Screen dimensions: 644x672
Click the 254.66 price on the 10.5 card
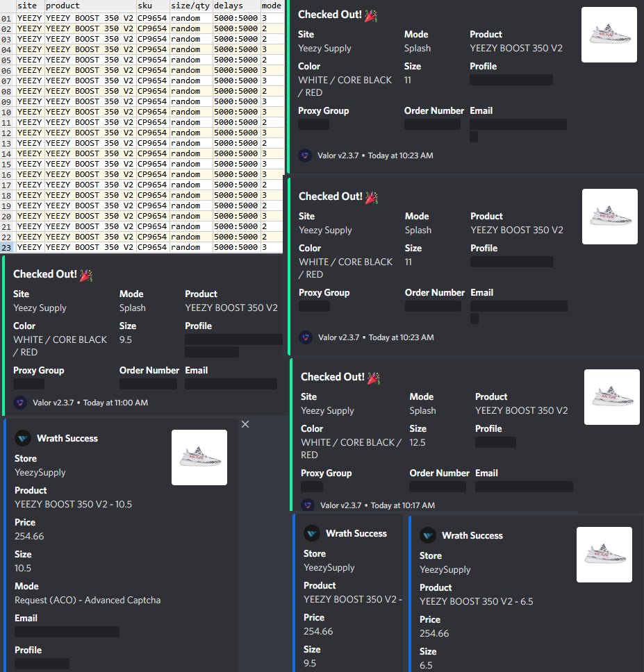[29, 536]
